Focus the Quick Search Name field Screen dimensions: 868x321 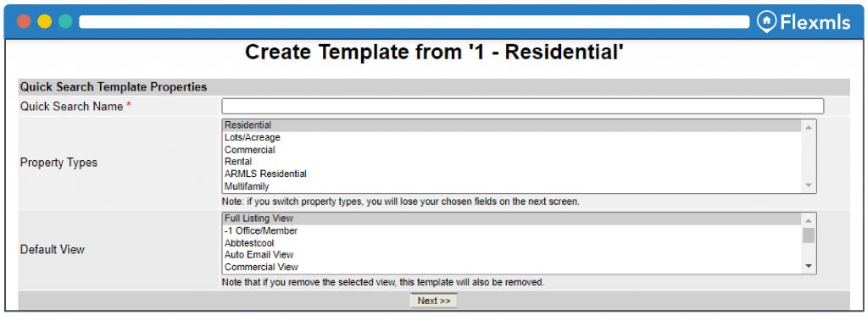[x=522, y=106]
